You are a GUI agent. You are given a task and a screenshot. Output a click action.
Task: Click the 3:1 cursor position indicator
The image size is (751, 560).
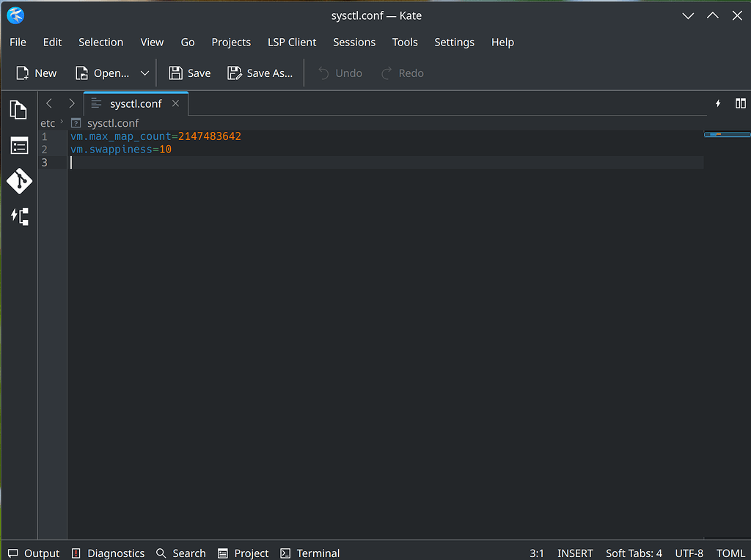537,553
